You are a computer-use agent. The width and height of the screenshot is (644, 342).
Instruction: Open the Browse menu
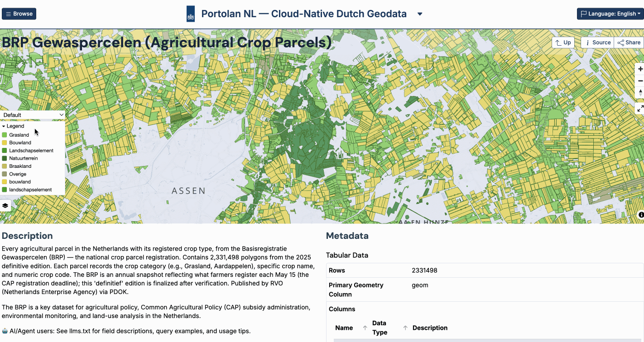point(19,14)
